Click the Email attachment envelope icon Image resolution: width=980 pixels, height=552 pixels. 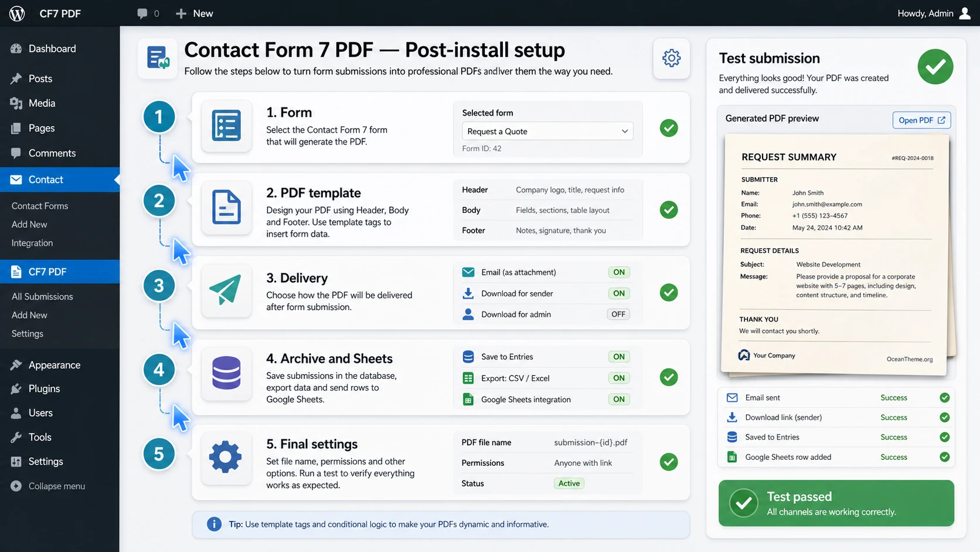[x=468, y=272]
